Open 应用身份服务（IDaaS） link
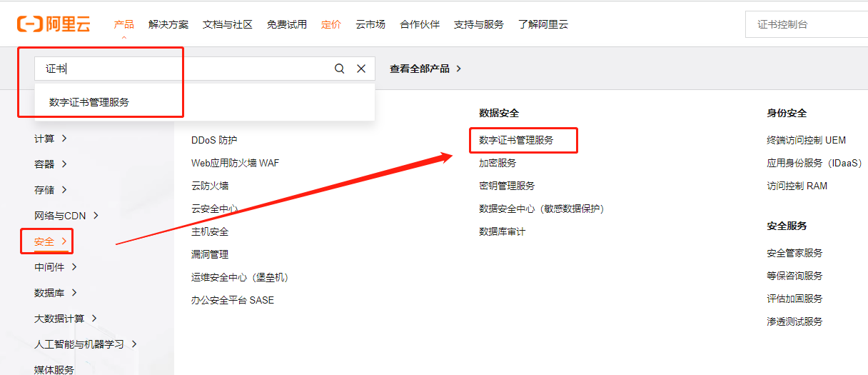Screen dimensions: 868x375 point(814,163)
